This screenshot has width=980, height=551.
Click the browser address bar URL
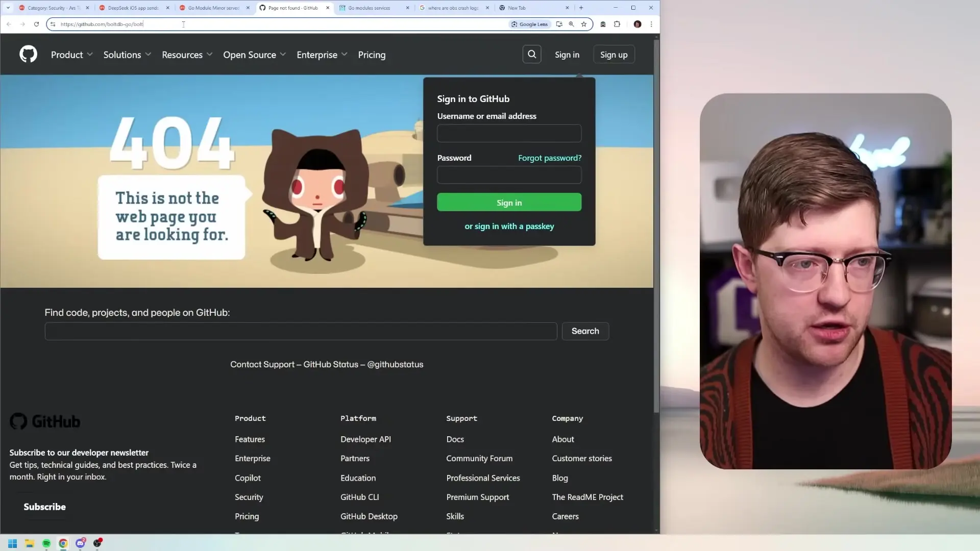pyautogui.click(x=102, y=24)
